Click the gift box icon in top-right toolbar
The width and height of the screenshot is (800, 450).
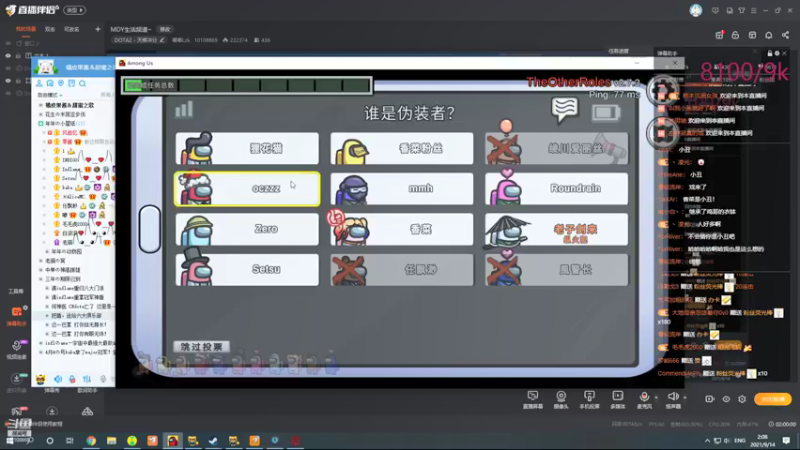click(719, 35)
